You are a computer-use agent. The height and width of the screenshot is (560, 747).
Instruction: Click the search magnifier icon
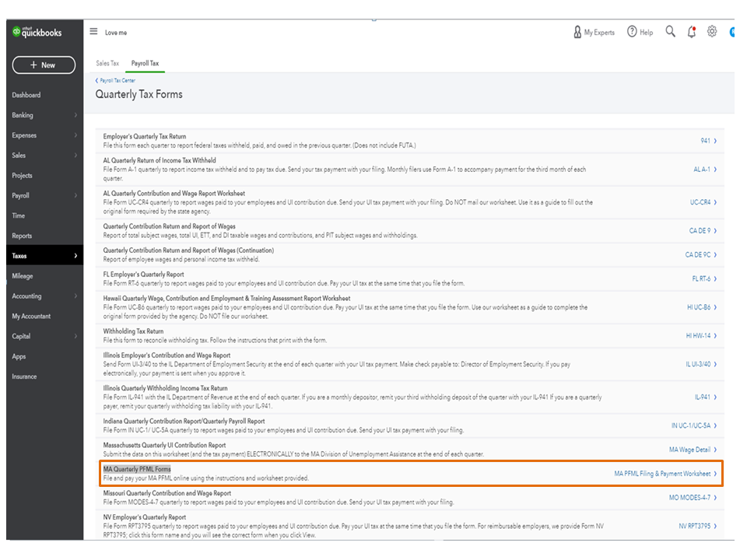point(670,32)
